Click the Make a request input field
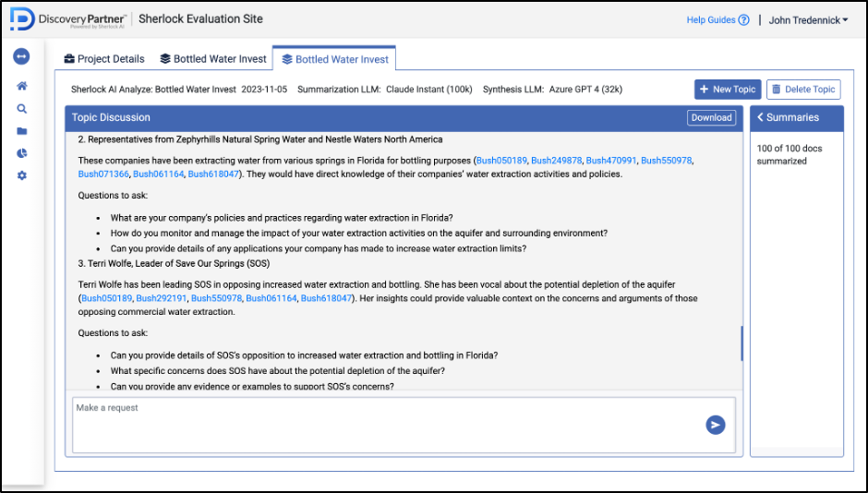This screenshot has height=493, width=868. pyautogui.click(x=404, y=425)
